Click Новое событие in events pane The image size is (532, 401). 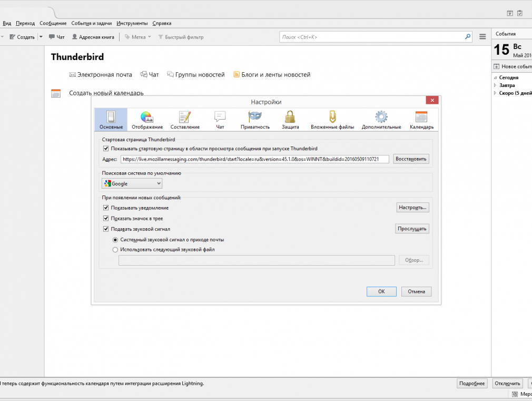[x=513, y=66]
